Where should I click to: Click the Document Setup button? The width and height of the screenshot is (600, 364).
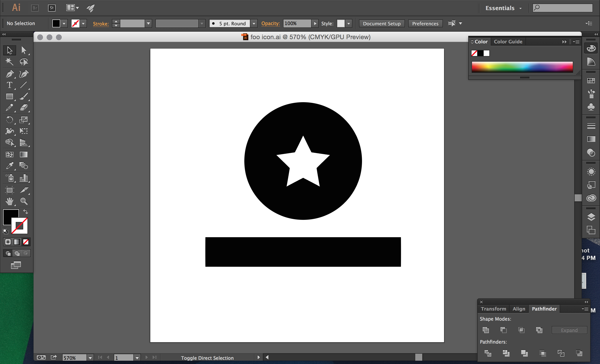pos(381,24)
